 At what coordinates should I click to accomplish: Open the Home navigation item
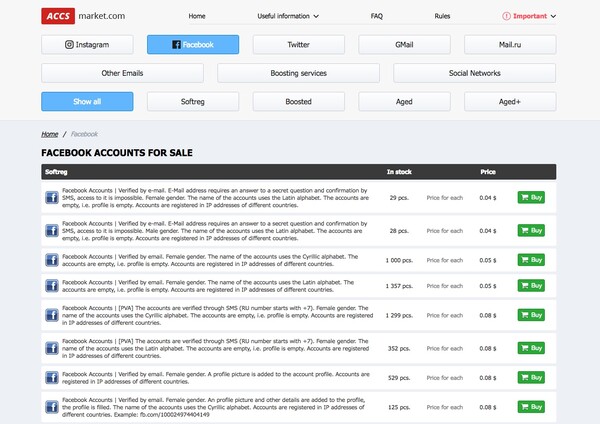[x=197, y=16]
